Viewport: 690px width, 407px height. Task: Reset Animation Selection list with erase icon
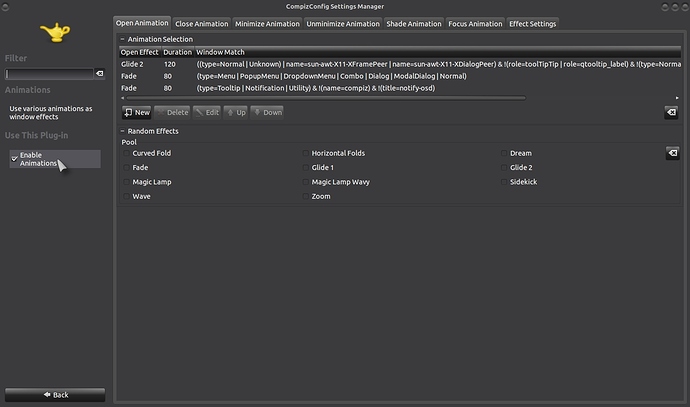pos(671,113)
